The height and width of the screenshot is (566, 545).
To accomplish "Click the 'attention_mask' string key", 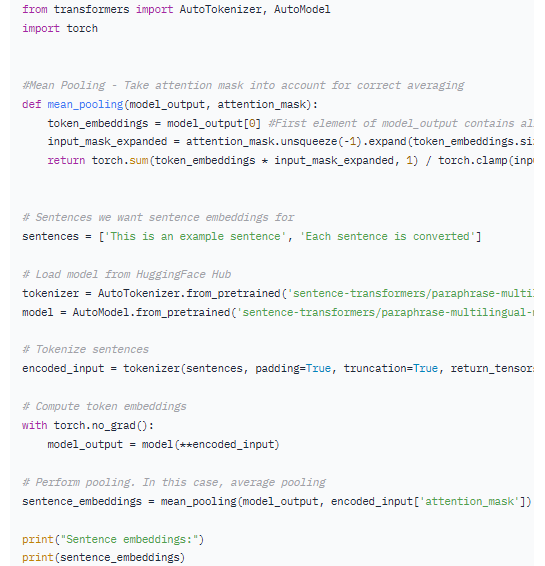I will click(x=469, y=501).
